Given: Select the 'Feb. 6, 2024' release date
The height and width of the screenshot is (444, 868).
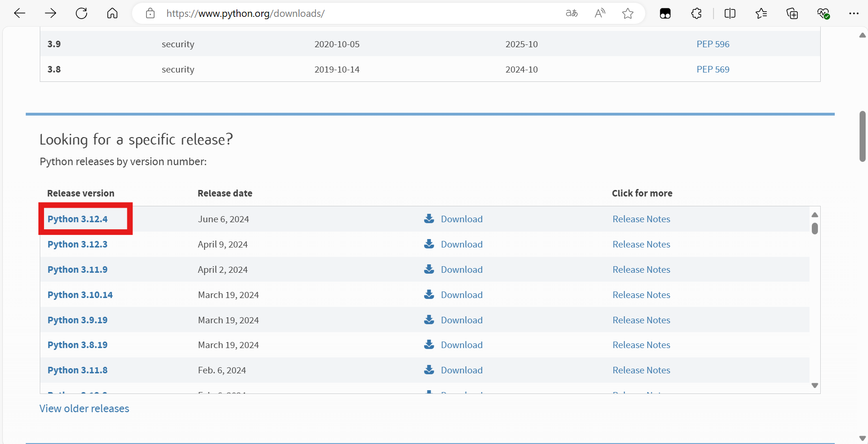Looking at the screenshot, I should point(222,370).
